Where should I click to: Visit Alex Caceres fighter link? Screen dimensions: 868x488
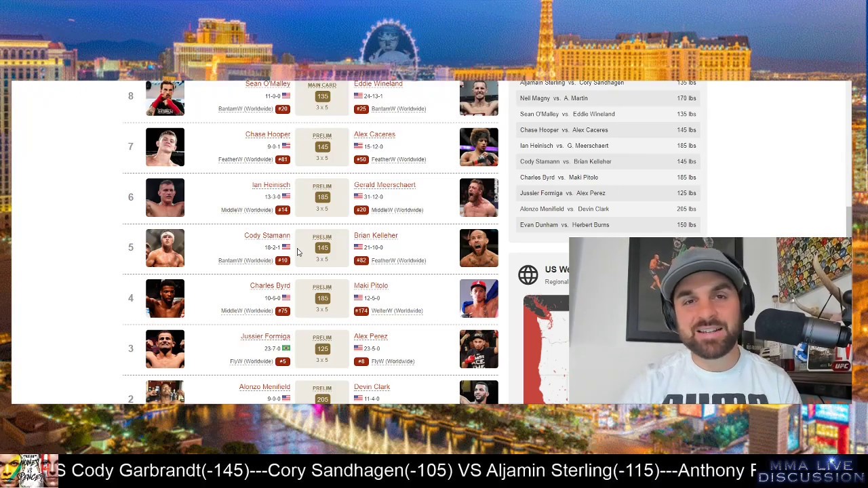point(374,134)
